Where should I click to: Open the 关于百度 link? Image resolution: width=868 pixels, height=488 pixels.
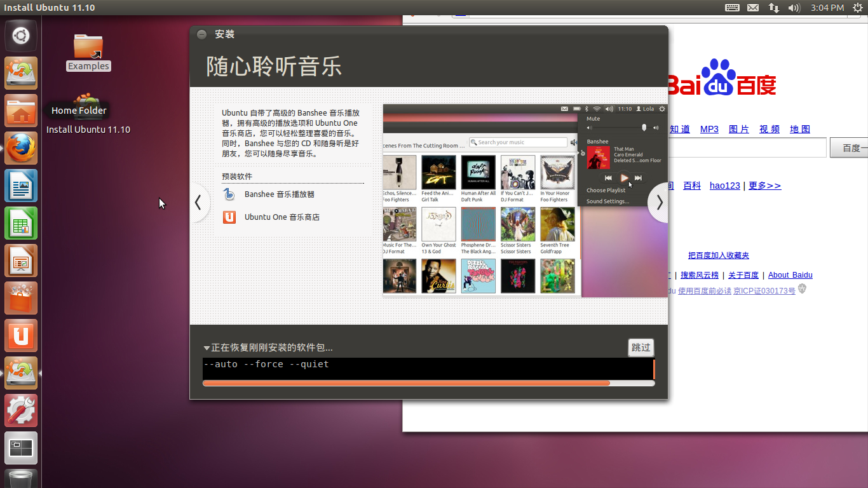click(743, 275)
